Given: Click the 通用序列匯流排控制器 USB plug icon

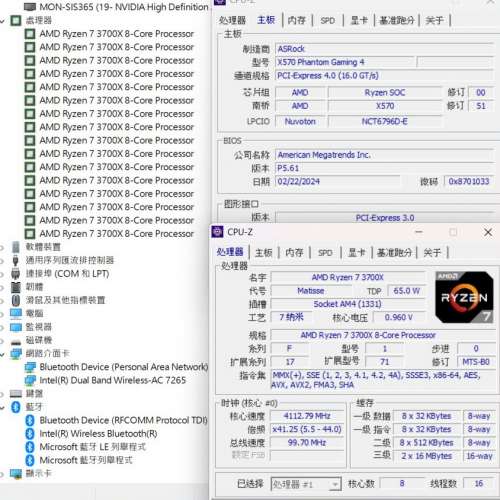Looking at the screenshot, I should pos(16,260).
